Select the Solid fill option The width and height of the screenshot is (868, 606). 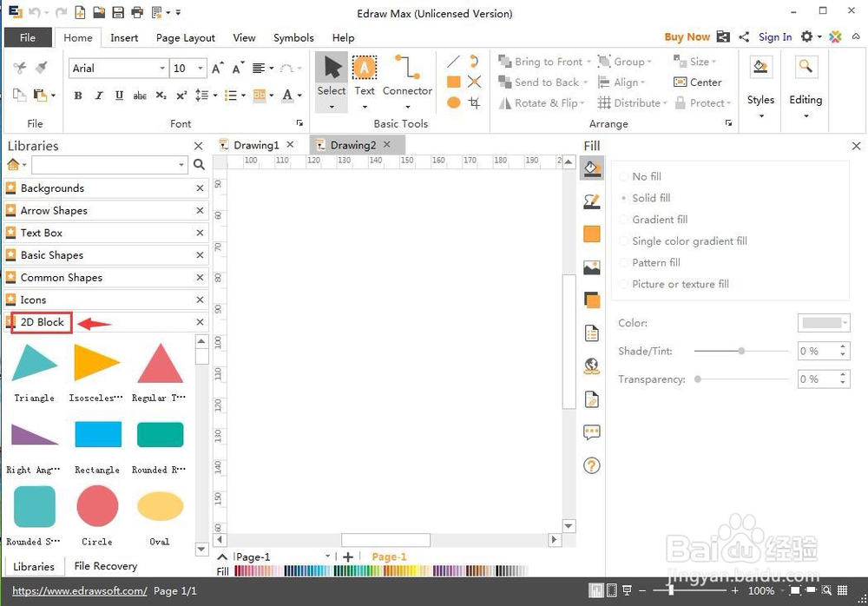[x=645, y=198]
